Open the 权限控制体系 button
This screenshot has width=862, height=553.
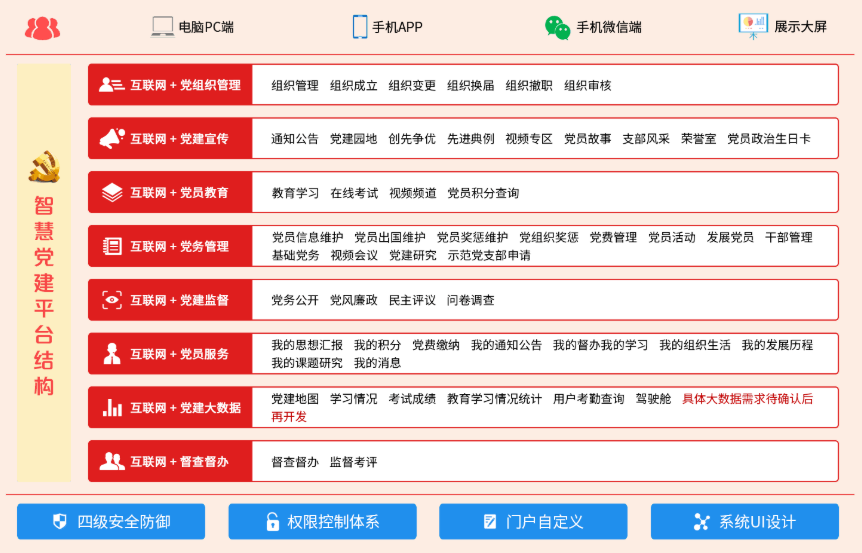[x=323, y=521]
